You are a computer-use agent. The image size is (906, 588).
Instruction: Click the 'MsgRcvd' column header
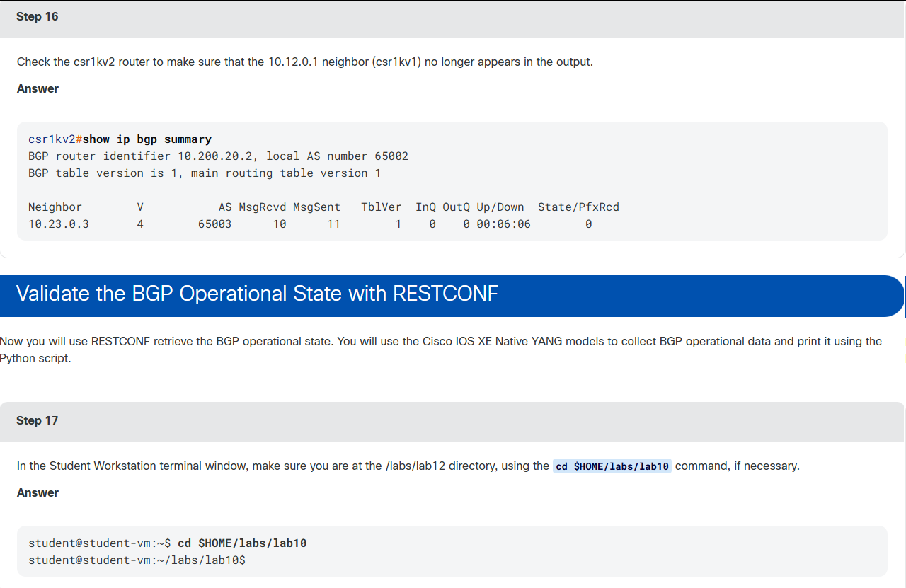click(x=262, y=207)
